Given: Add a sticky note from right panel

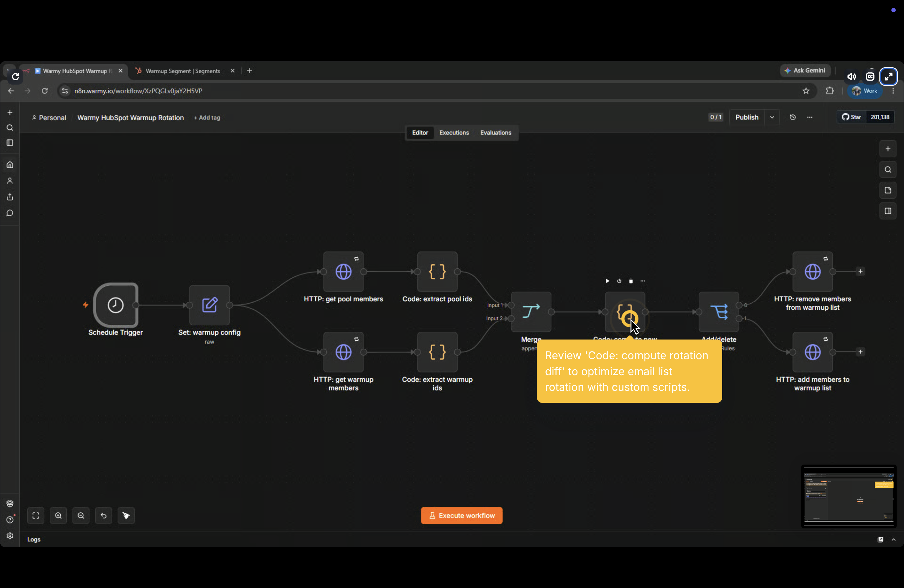Looking at the screenshot, I should [888, 190].
